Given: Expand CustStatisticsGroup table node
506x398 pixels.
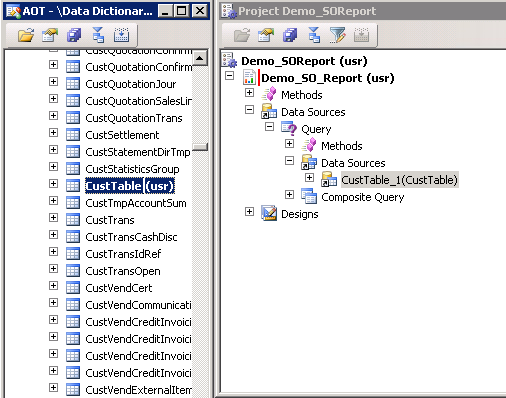Looking at the screenshot, I should pos(53,167).
